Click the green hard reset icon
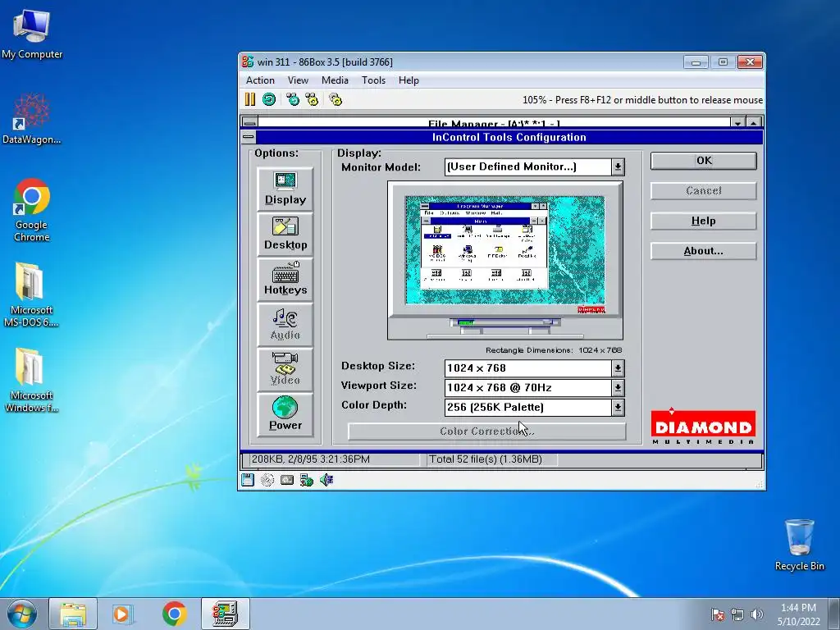The image size is (840, 630). (269, 99)
